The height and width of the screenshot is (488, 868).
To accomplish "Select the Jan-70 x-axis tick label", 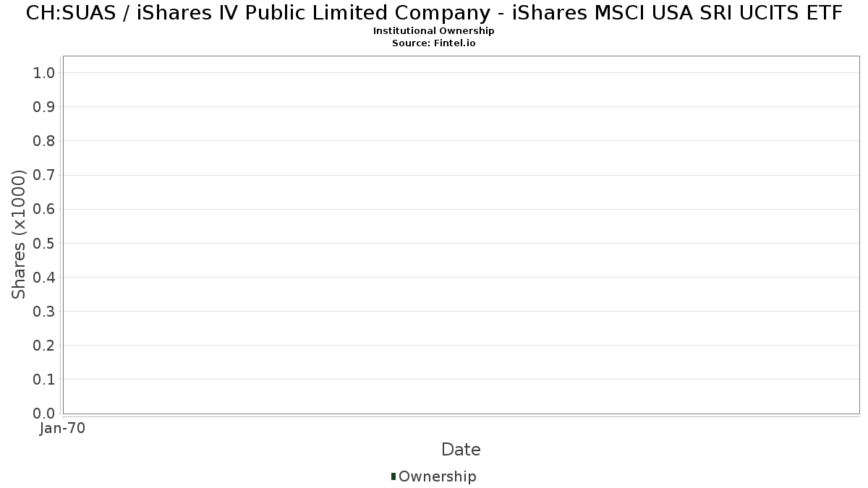I will coord(63,429).
